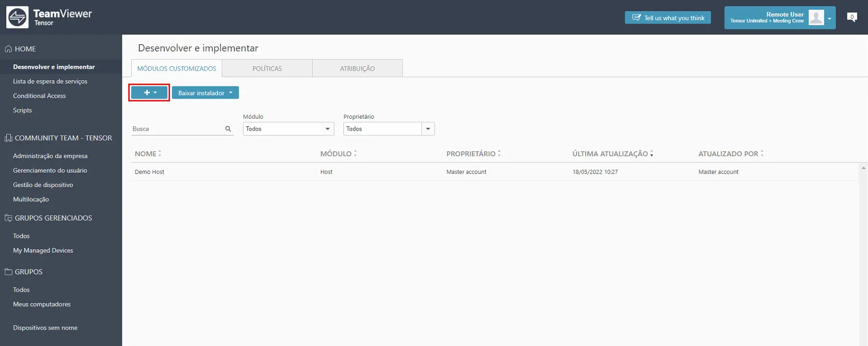Click the TeamViewer Tensor logo

[x=49, y=17]
